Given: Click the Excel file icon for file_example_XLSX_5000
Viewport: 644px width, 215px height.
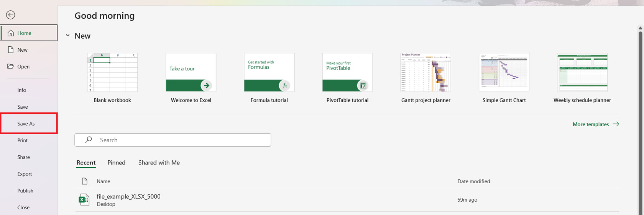Looking at the screenshot, I should pos(84,200).
